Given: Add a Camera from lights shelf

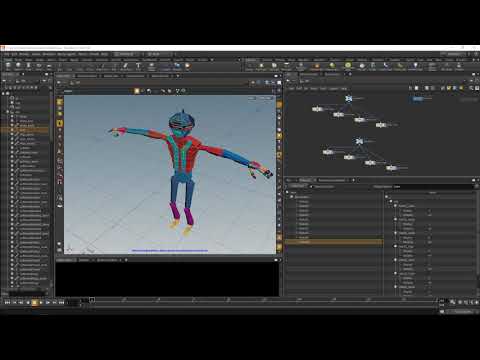Looking at the screenshot, I should tap(250, 66).
